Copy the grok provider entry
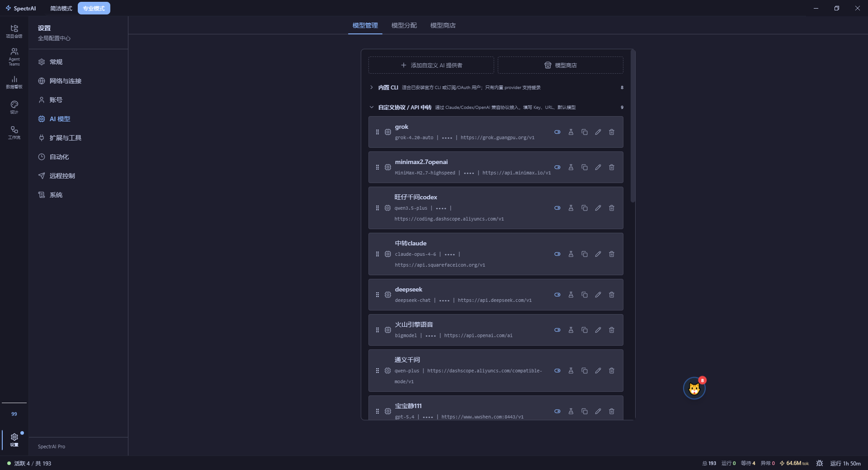868x470 pixels. coord(585,132)
